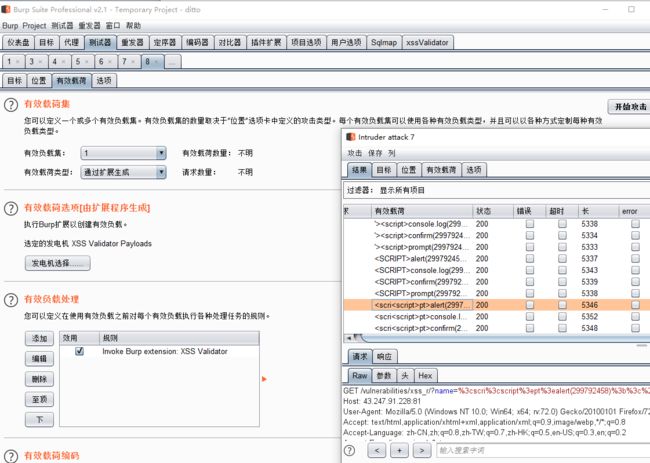Switch to 参数 view tab
The height and width of the screenshot is (463, 650).
384,376
